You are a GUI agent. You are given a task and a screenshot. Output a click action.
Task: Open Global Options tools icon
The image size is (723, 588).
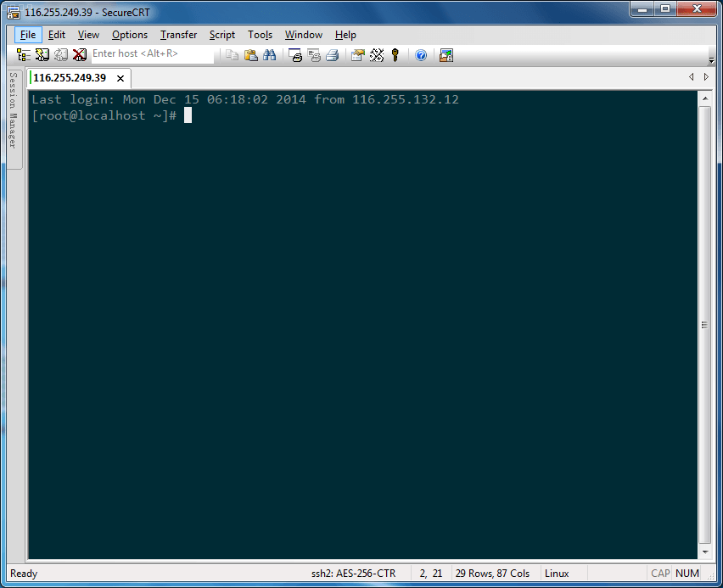click(x=377, y=55)
